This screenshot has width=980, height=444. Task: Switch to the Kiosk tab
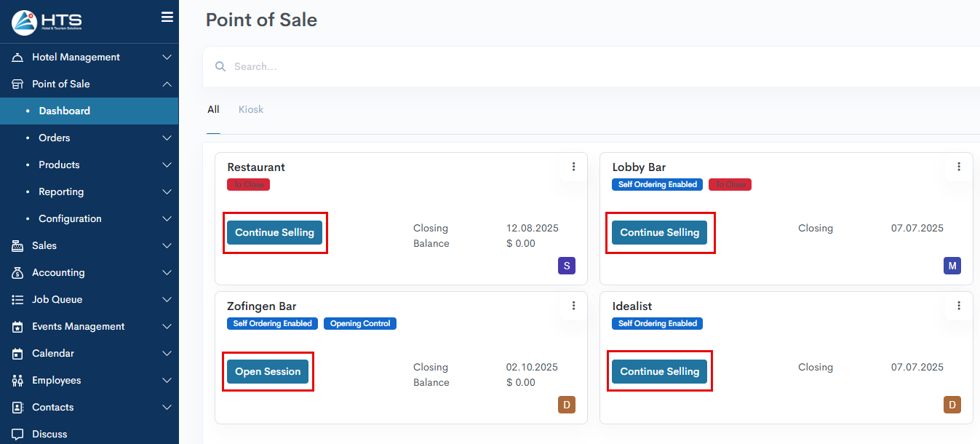251,110
